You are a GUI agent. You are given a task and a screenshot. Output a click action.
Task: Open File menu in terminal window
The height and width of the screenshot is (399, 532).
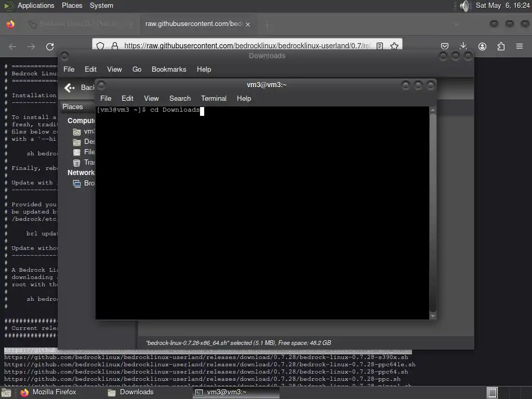pos(105,98)
